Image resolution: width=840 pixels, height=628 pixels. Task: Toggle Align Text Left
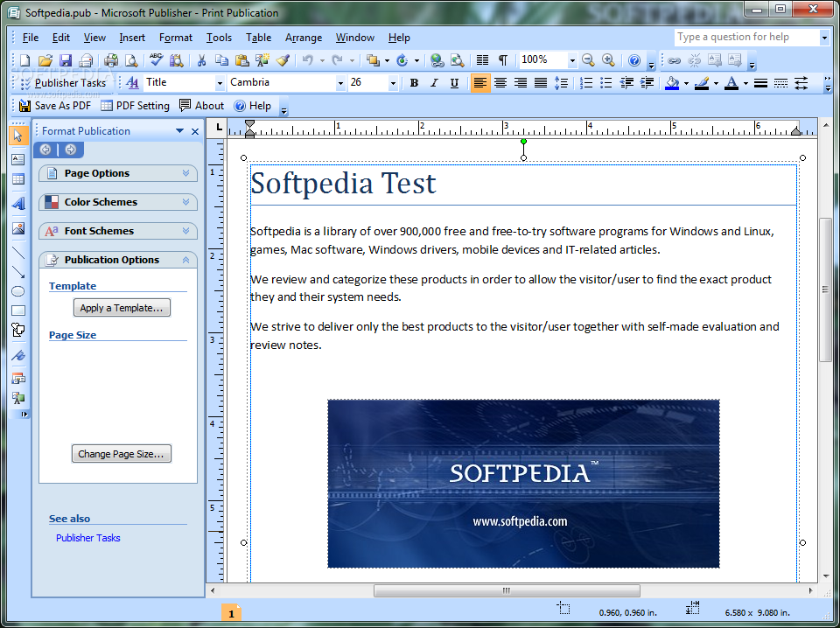point(480,83)
